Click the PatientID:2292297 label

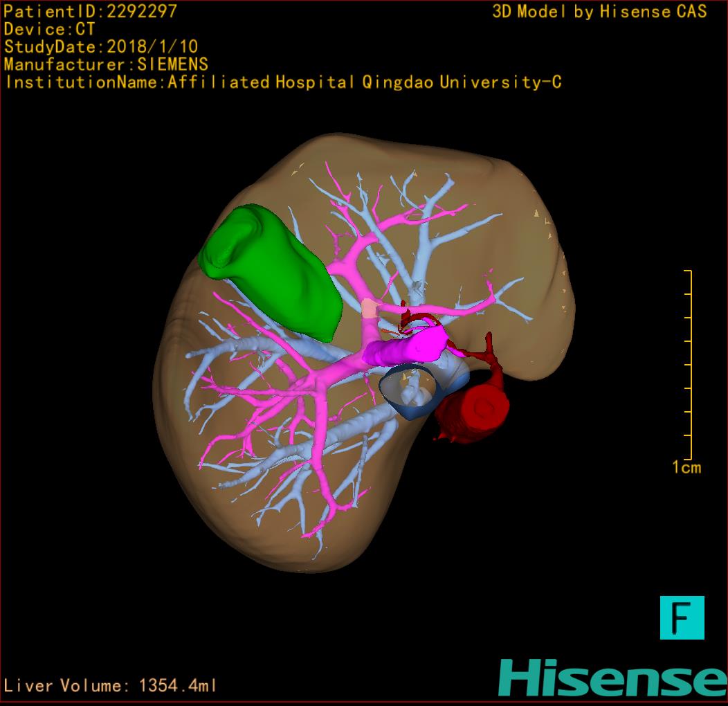coord(91,12)
